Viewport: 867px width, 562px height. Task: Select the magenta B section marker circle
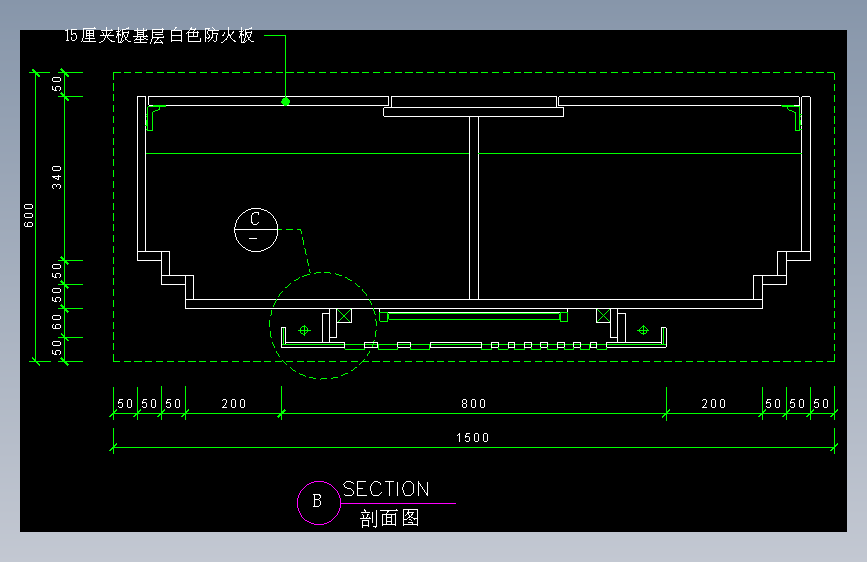coord(318,503)
